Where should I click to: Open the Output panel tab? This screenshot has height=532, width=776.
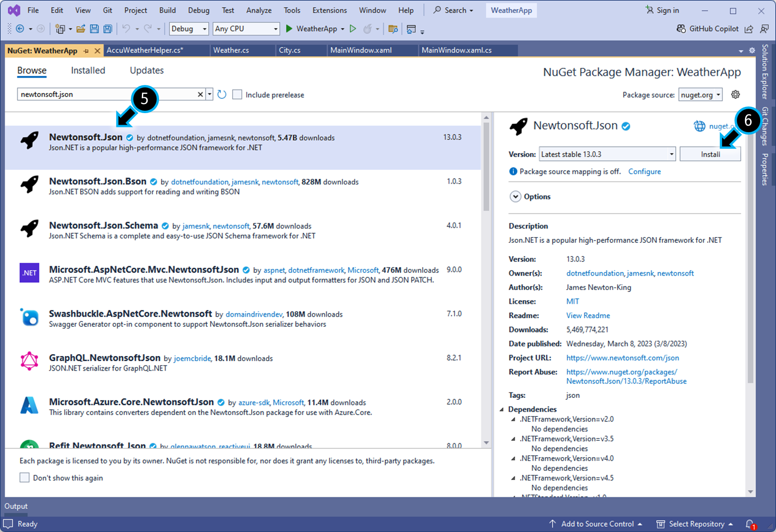pos(16,506)
